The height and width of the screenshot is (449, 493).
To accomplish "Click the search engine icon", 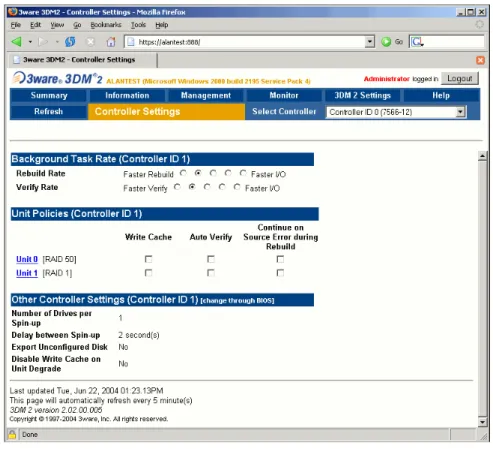I will [417, 42].
